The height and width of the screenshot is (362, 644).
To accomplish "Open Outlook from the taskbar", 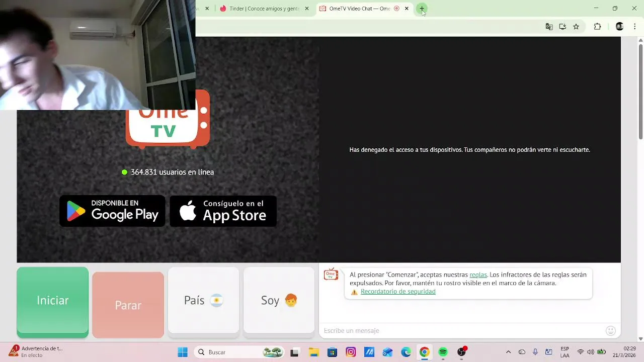I will 387,352.
